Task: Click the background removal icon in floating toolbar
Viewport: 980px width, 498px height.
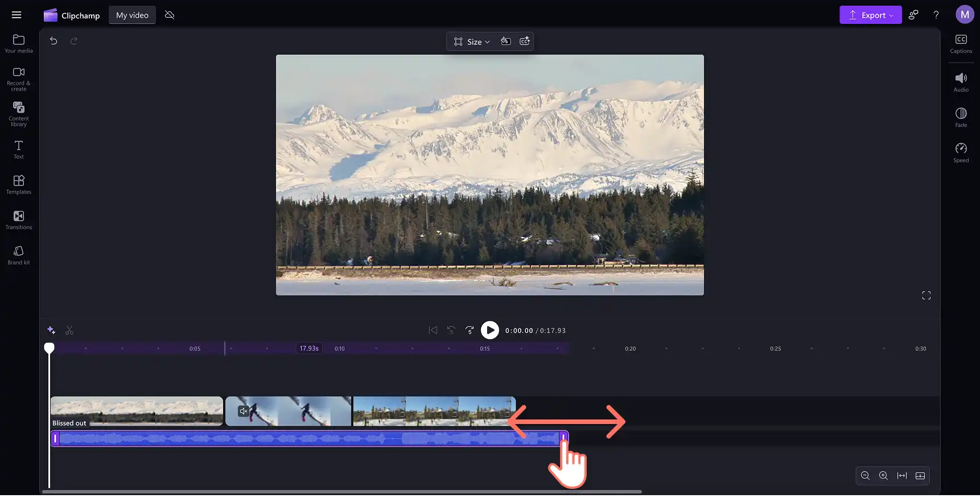Action: (506, 41)
